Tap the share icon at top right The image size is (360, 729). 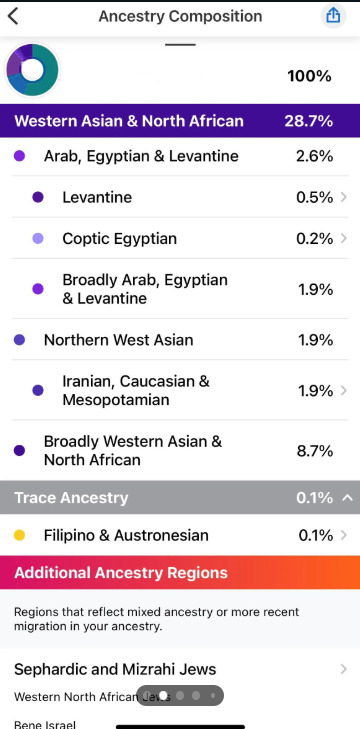pos(333,16)
